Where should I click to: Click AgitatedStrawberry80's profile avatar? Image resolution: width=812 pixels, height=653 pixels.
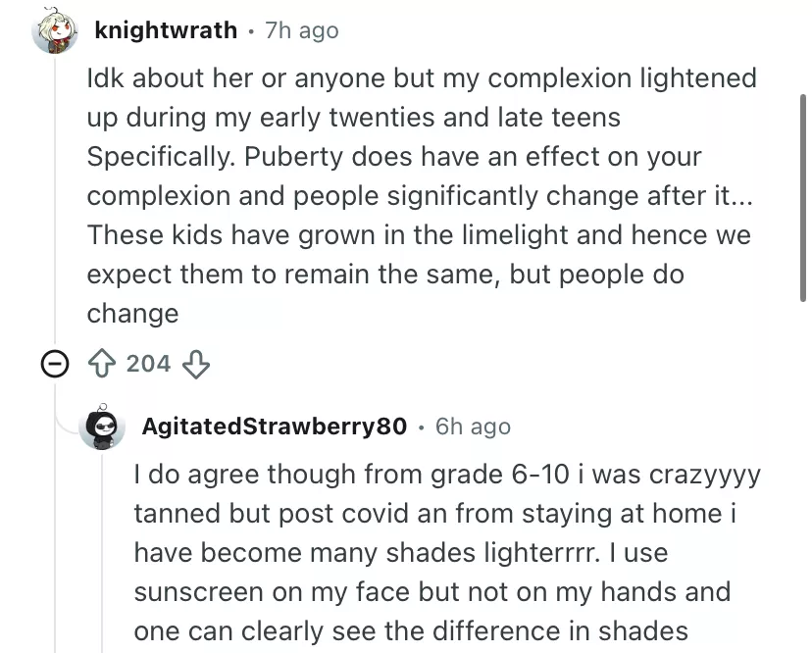105,427
